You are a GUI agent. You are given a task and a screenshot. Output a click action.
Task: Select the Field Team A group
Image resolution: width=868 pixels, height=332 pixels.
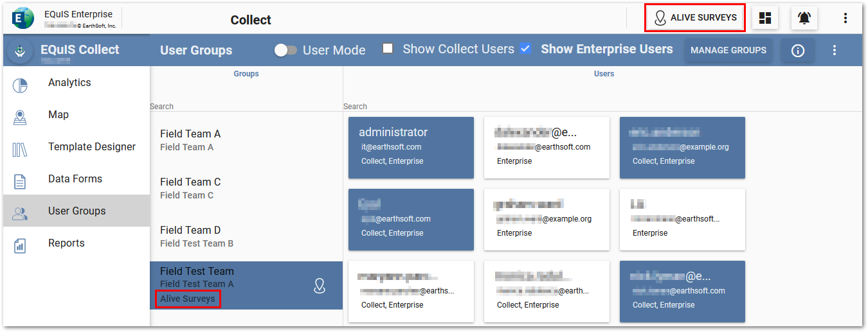[246, 141]
